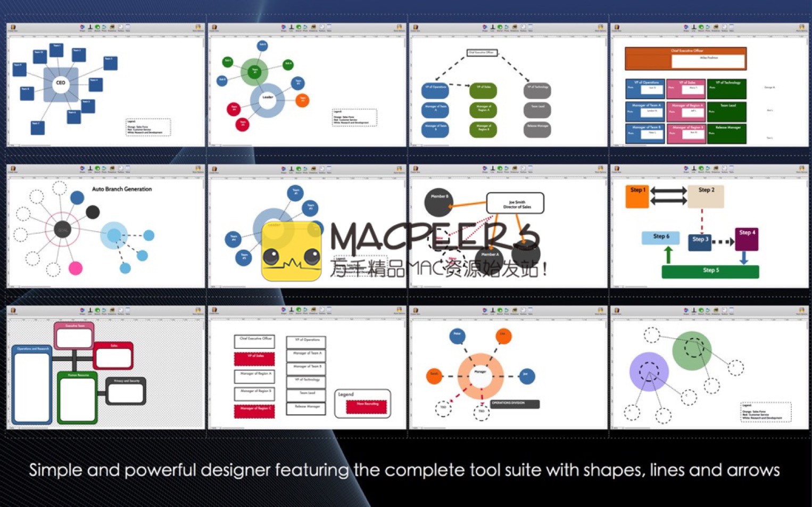812x507 pixels.
Task: Open the Table tool in the purple and green circles window
Action: click(x=731, y=311)
